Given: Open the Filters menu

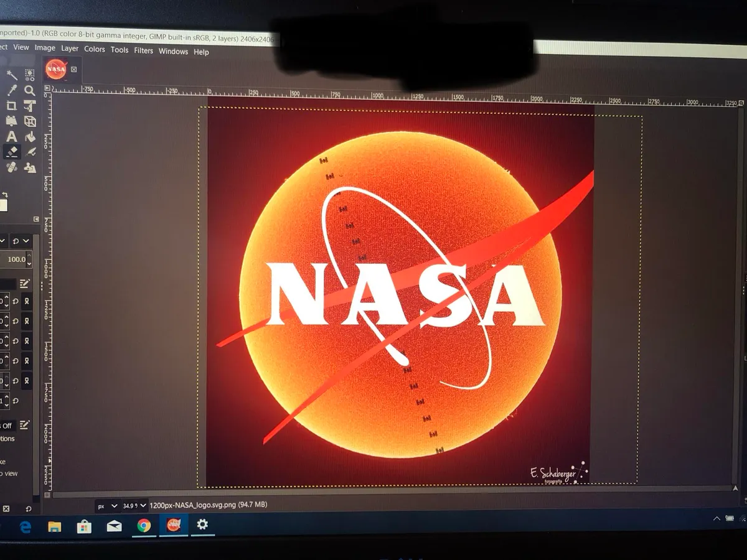Looking at the screenshot, I should [143, 52].
